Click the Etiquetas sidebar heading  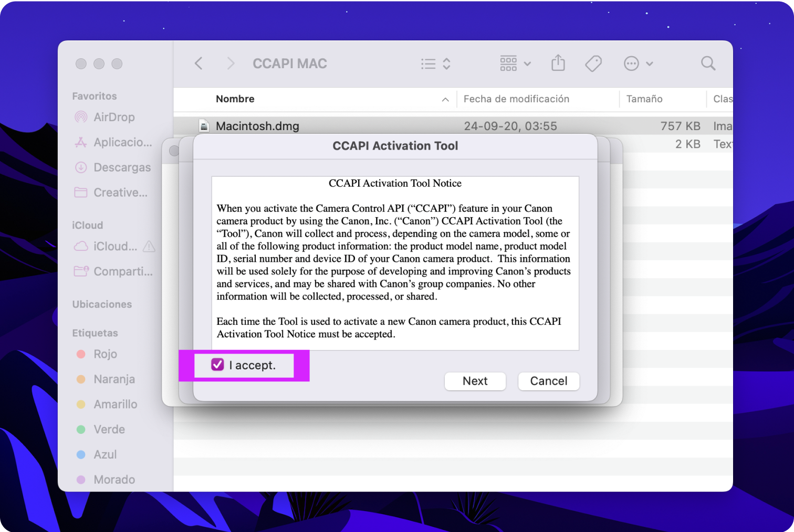(95, 333)
